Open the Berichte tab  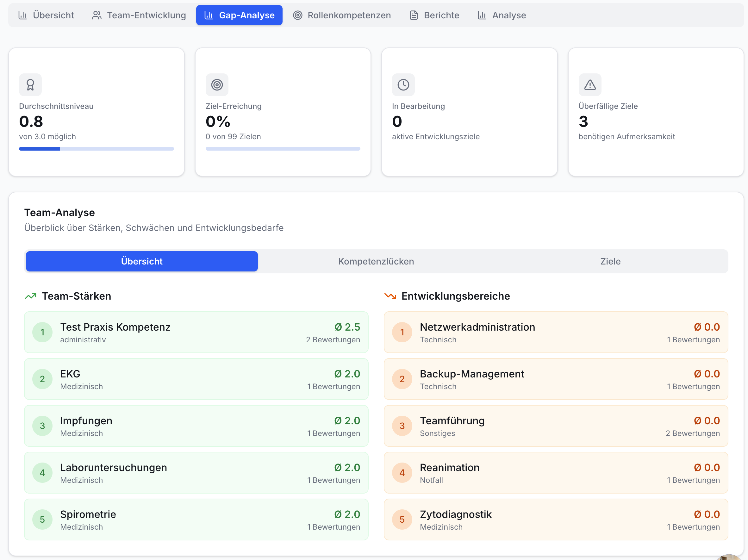[x=434, y=15]
